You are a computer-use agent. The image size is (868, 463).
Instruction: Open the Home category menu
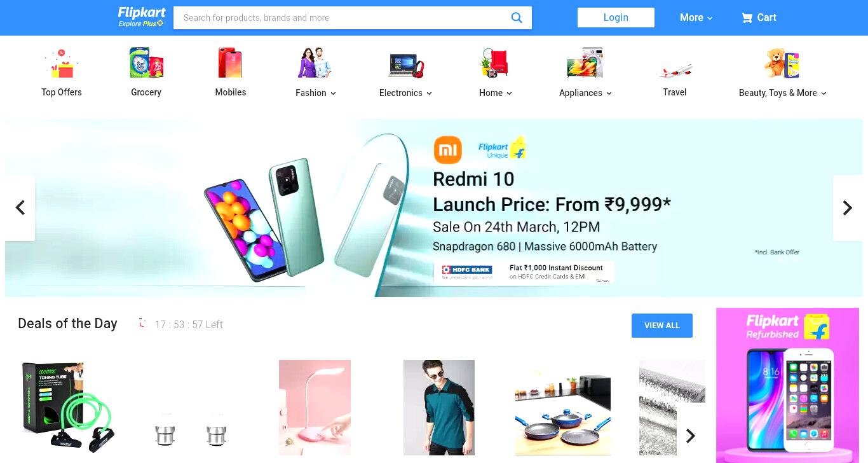(495, 93)
